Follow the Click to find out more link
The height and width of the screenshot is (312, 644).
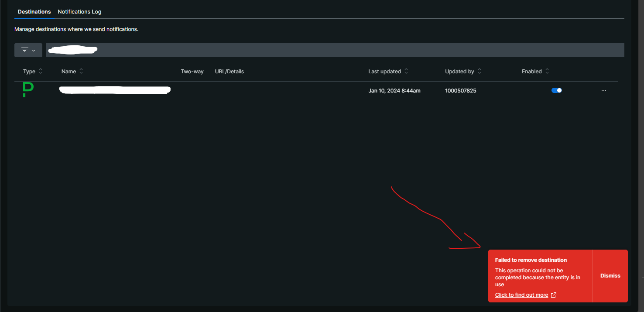tap(521, 295)
